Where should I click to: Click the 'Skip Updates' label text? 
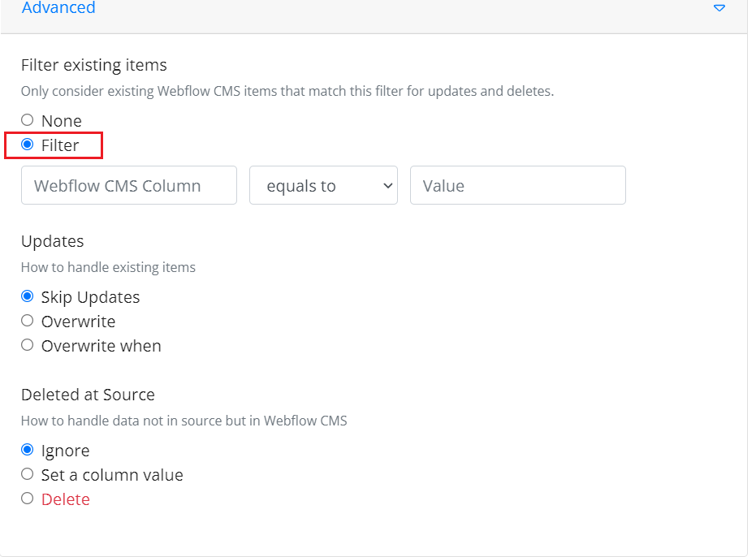click(x=91, y=297)
